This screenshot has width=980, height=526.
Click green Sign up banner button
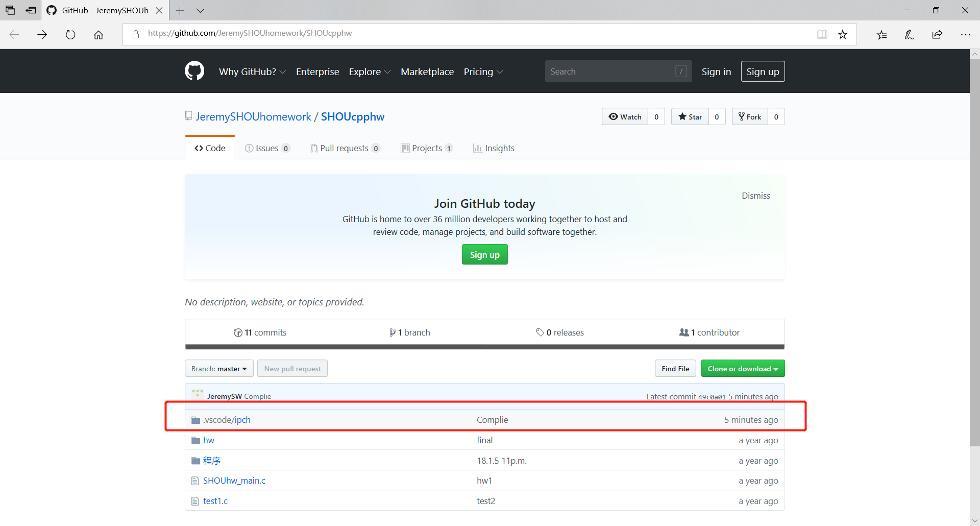[x=484, y=254]
